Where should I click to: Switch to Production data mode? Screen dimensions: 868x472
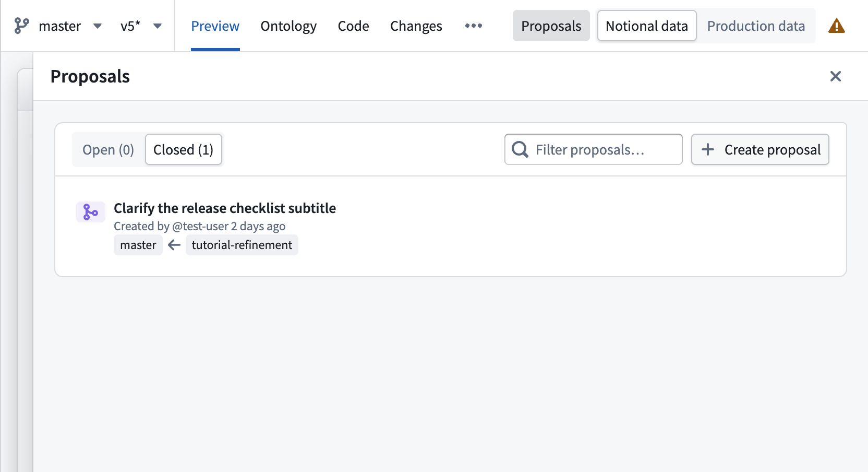[x=756, y=26]
